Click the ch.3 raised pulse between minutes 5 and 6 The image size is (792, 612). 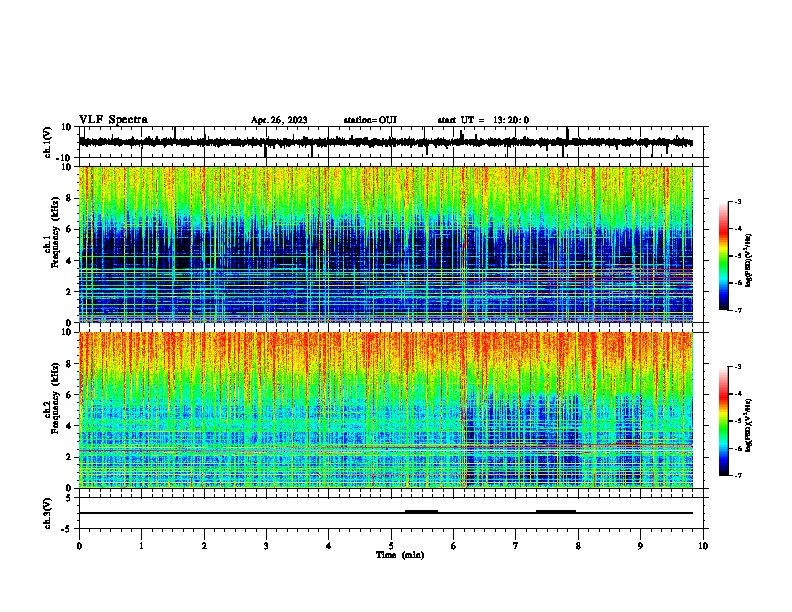pyautogui.click(x=421, y=511)
